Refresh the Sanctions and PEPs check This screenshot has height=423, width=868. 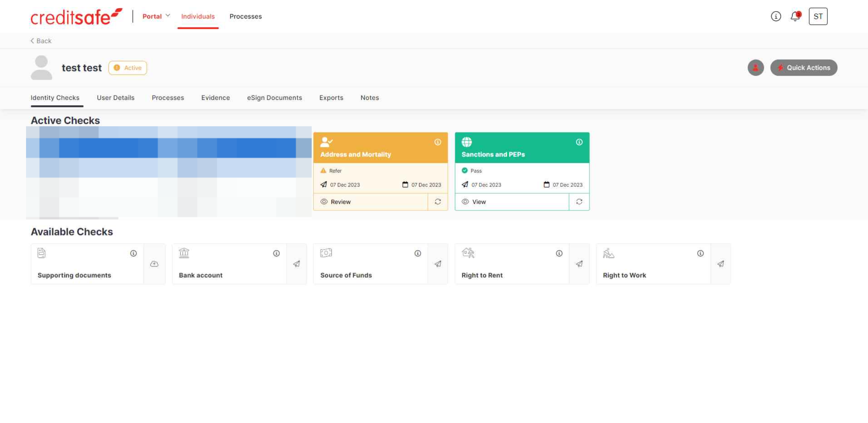[579, 202]
